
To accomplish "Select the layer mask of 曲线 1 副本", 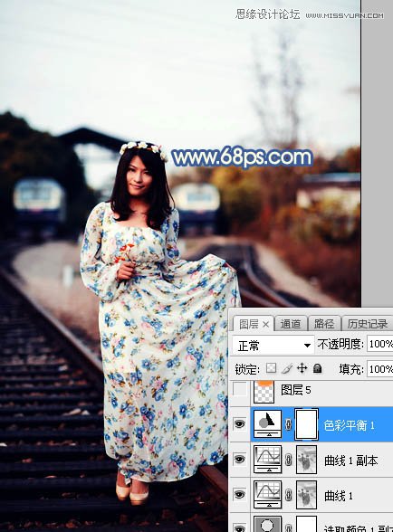I will point(306,460).
